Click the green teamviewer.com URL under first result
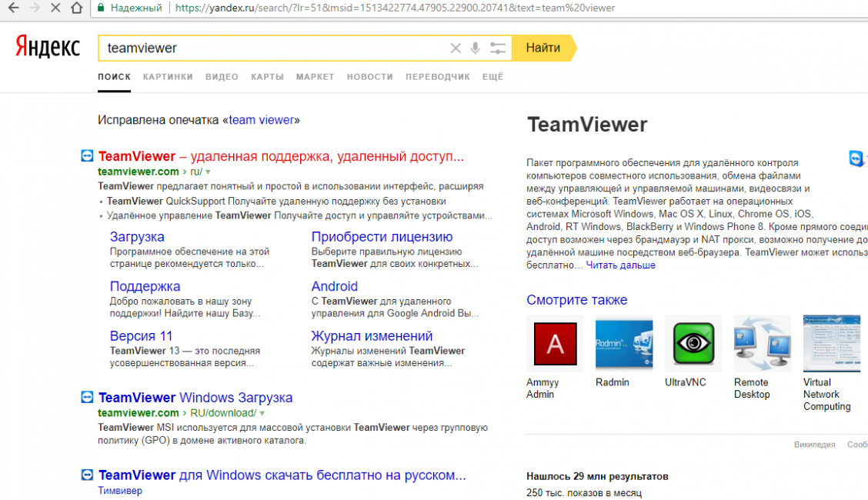868x500 pixels. point(139,172)
